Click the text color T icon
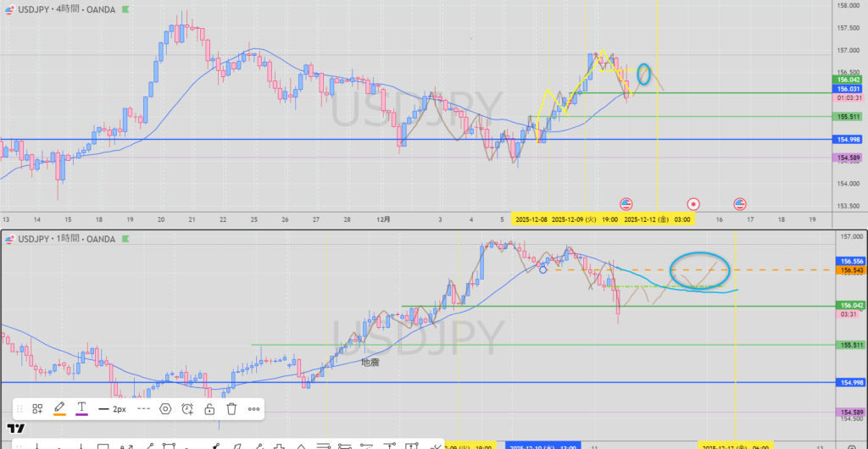 coord(81,408)
